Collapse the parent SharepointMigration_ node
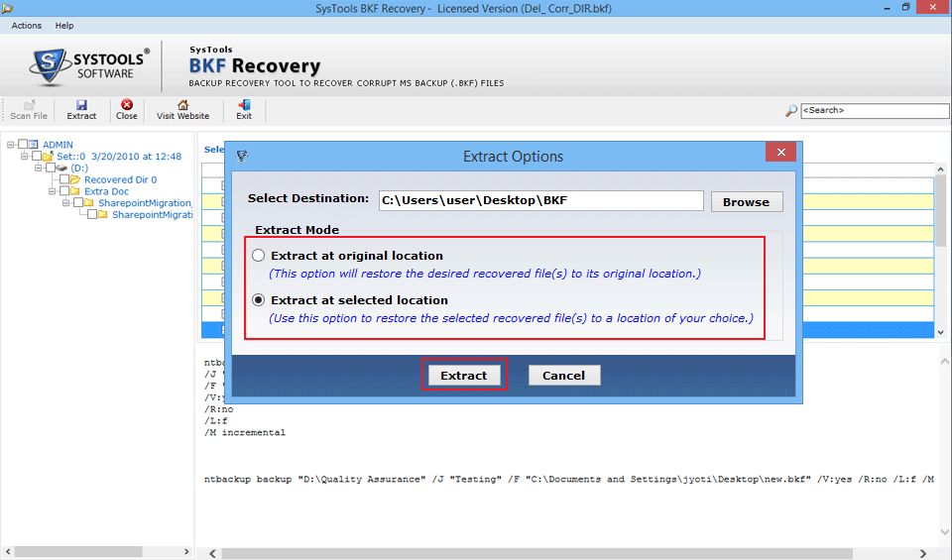The height and width of the screenshot is (560, 952). (66, 202)
